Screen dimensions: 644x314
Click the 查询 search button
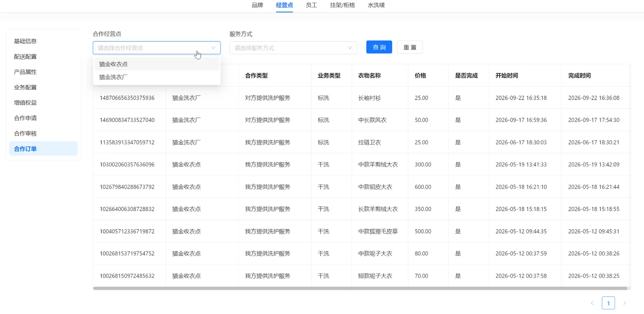point(379,47)
